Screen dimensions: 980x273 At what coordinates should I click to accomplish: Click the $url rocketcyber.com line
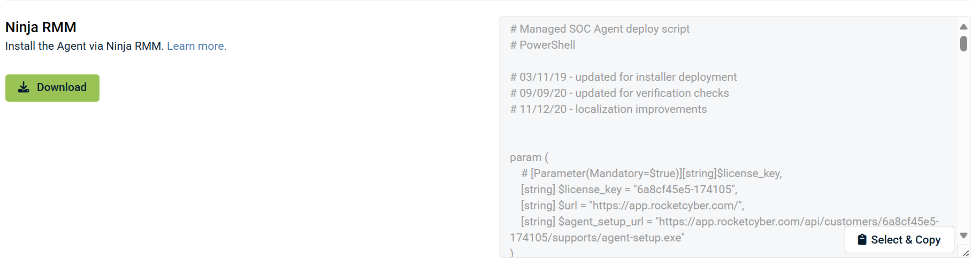[632, 206]
